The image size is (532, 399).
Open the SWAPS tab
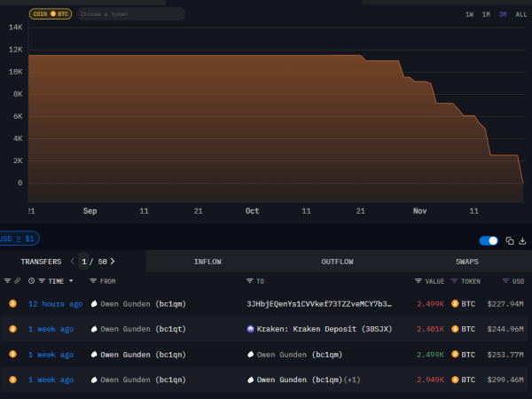coord(467,262)
